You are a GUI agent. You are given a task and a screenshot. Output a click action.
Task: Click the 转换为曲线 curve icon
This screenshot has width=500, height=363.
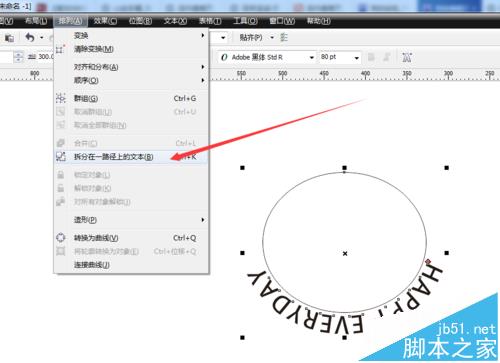[60, 237]
